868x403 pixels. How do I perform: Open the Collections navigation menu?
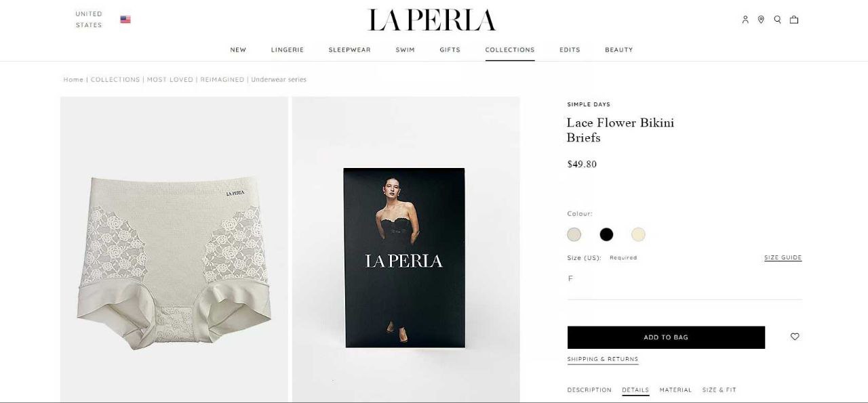tap(510, 49)
